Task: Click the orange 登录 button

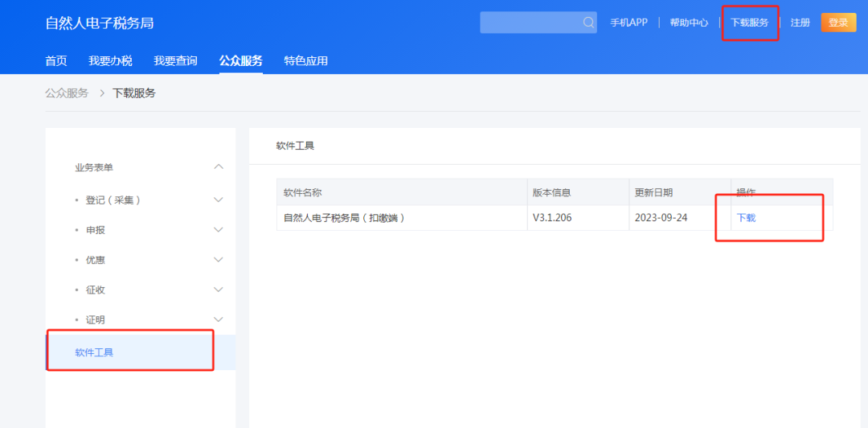Action: (838, 23)
